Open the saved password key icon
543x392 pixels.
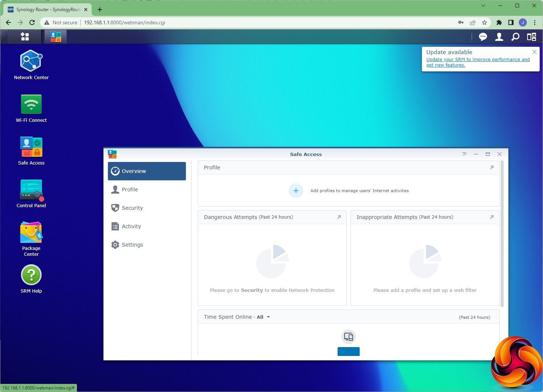coord(461,22)
